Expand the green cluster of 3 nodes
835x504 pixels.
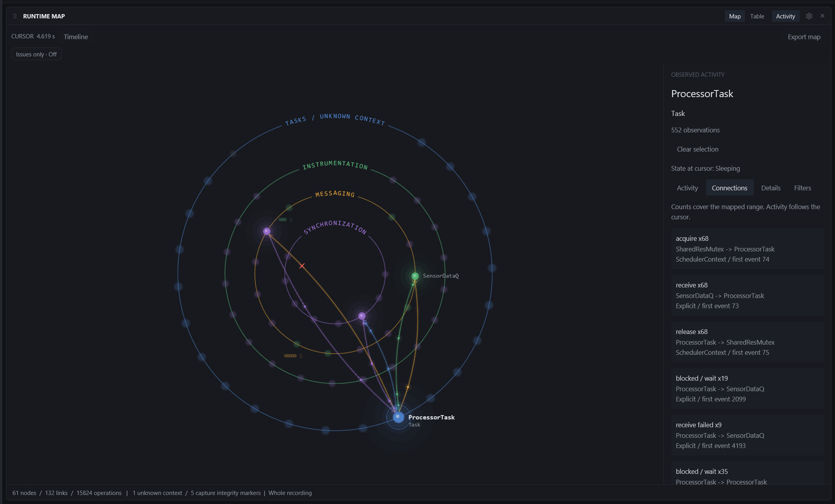(285, 220)
